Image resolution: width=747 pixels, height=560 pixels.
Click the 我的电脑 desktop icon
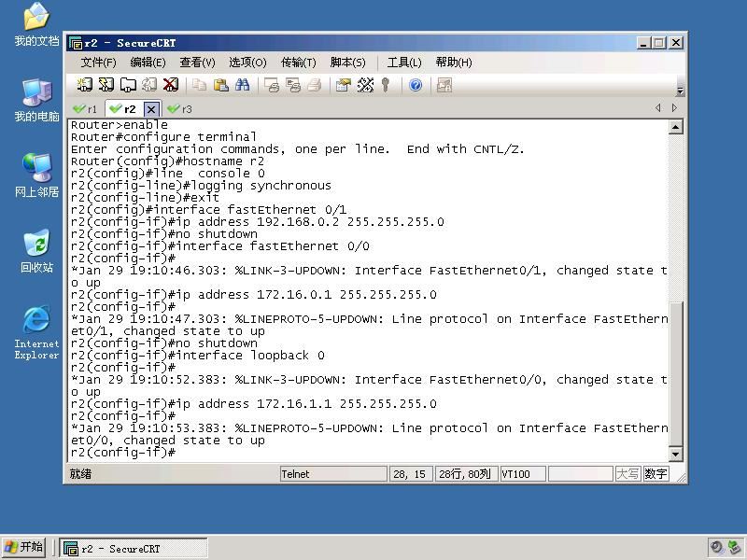click(36, 101)
